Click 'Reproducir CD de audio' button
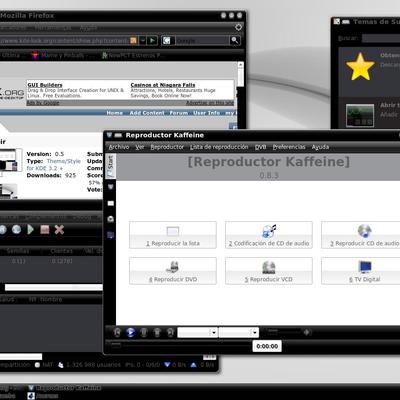The width and height of the screenshot is (400, 400). point(361,235)
